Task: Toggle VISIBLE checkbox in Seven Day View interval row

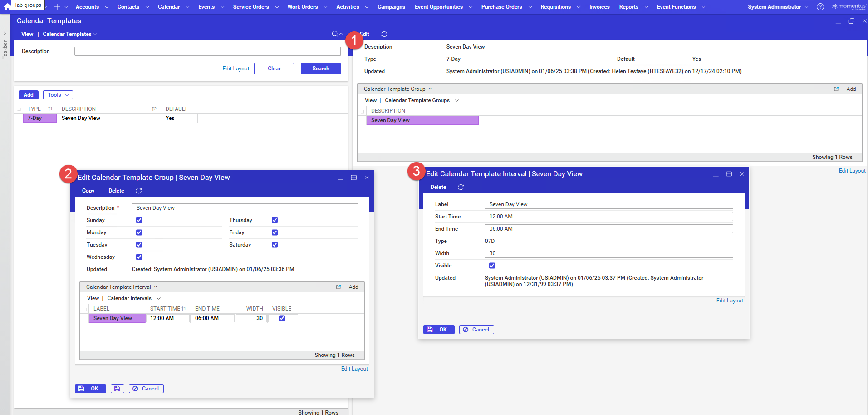Action: tap(282, 318)
